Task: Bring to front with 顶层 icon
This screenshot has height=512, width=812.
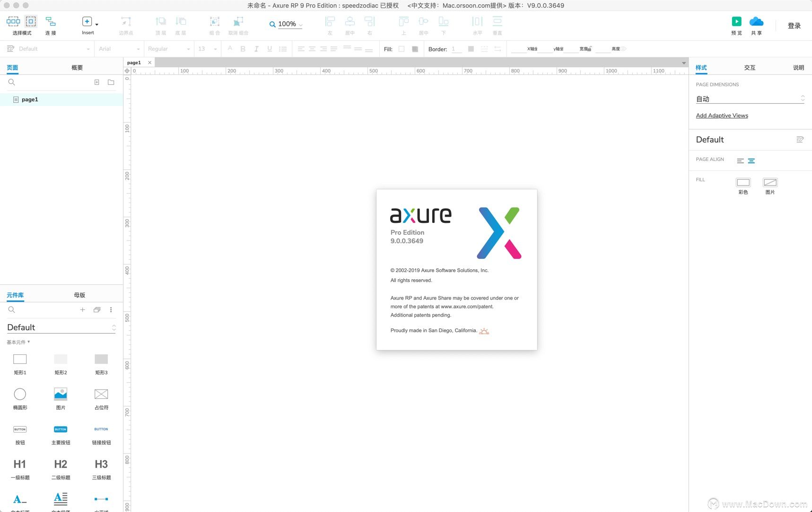Action: click(x=161, y=21)
